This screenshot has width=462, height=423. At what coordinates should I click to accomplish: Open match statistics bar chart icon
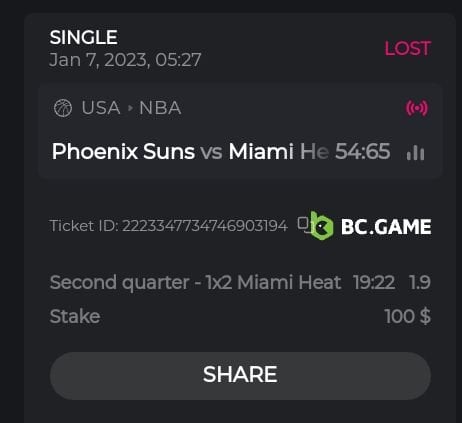click(x=416, y=153)
